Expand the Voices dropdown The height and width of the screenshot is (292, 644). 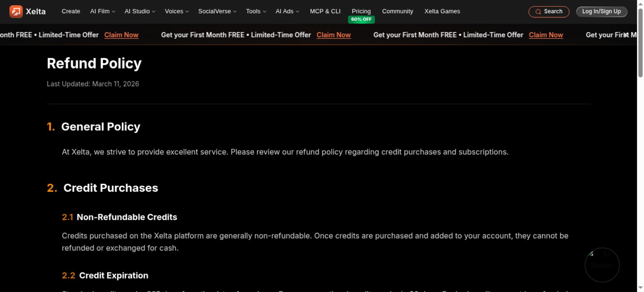176,11
